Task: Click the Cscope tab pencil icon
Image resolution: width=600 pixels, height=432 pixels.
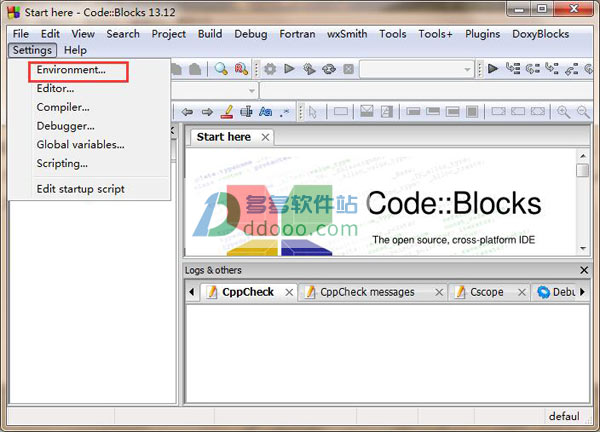Action: pyautogui.click(x=460, y=292)
